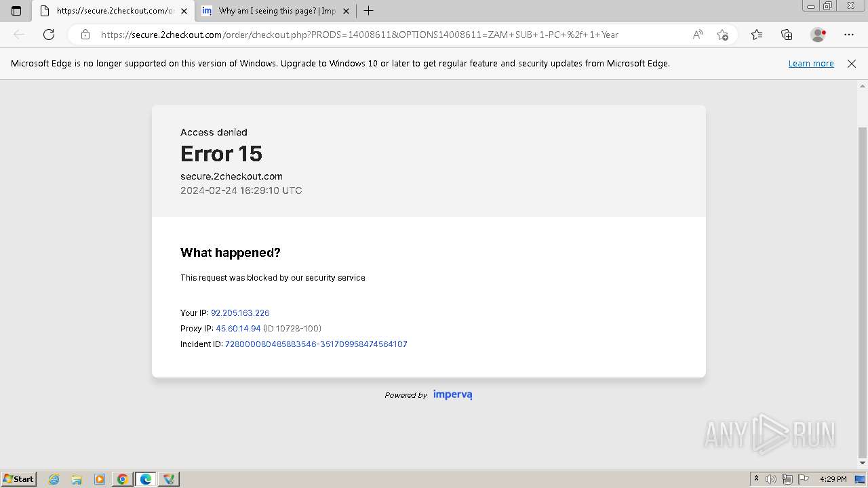
Task: Open the green V taskbar application
Action: (x=169, y=479)
